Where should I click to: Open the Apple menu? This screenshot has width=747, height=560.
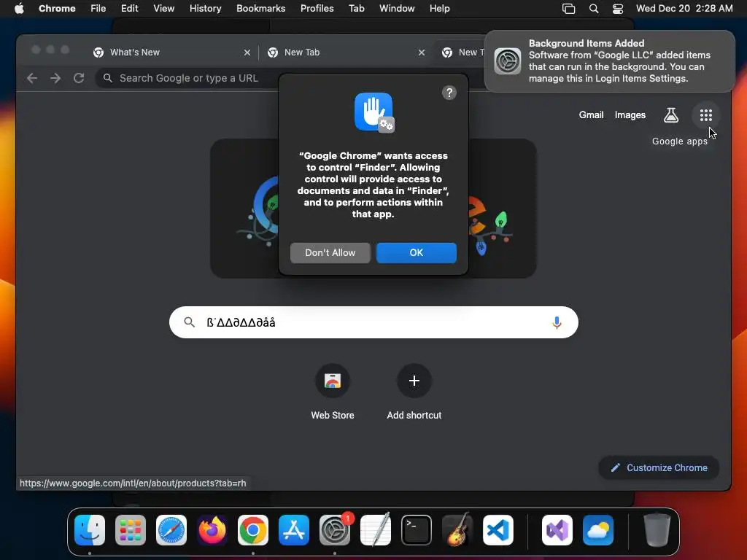pos(19,8)
